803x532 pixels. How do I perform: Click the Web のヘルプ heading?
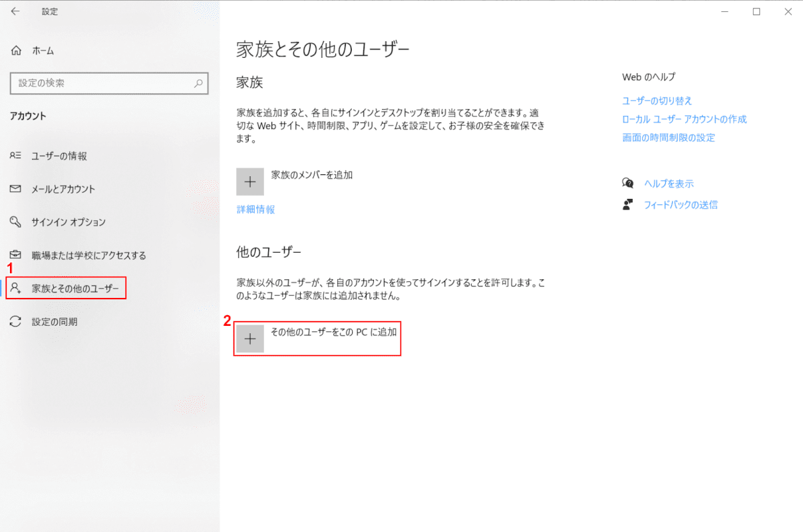[649, 77]
